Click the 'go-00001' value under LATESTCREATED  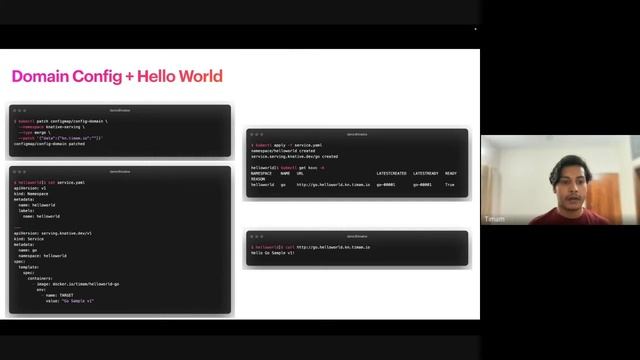coord(386,185)
